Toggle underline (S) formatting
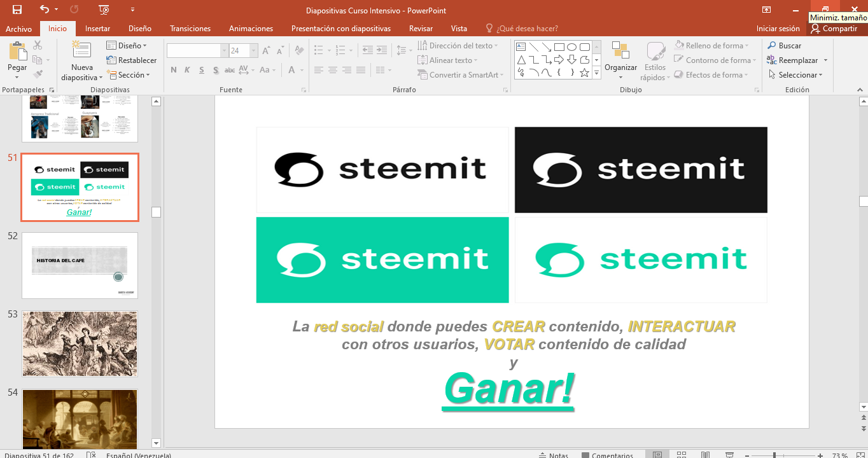The image size is (868, 458). [x=202, y=70]
